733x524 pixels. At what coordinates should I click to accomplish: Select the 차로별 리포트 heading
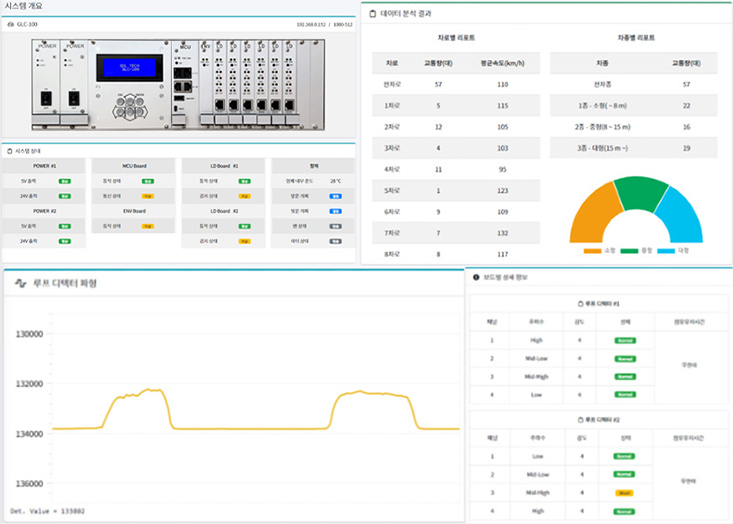[x=456, y=38]
